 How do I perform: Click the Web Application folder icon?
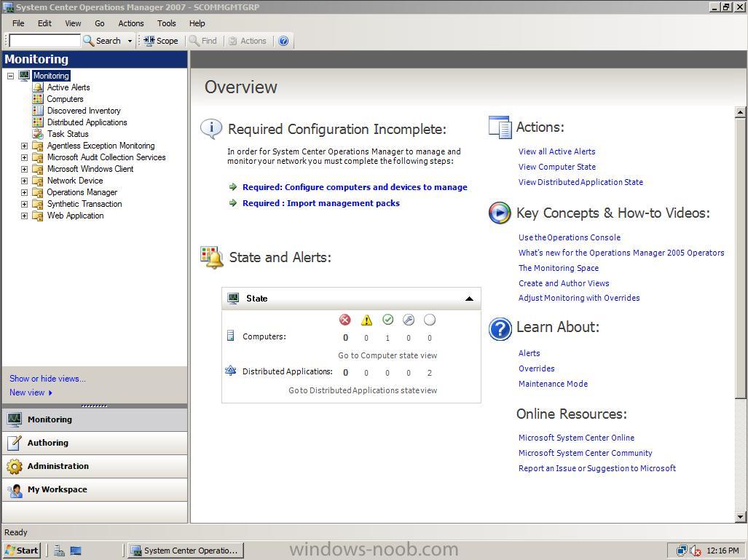click(38, 216)
